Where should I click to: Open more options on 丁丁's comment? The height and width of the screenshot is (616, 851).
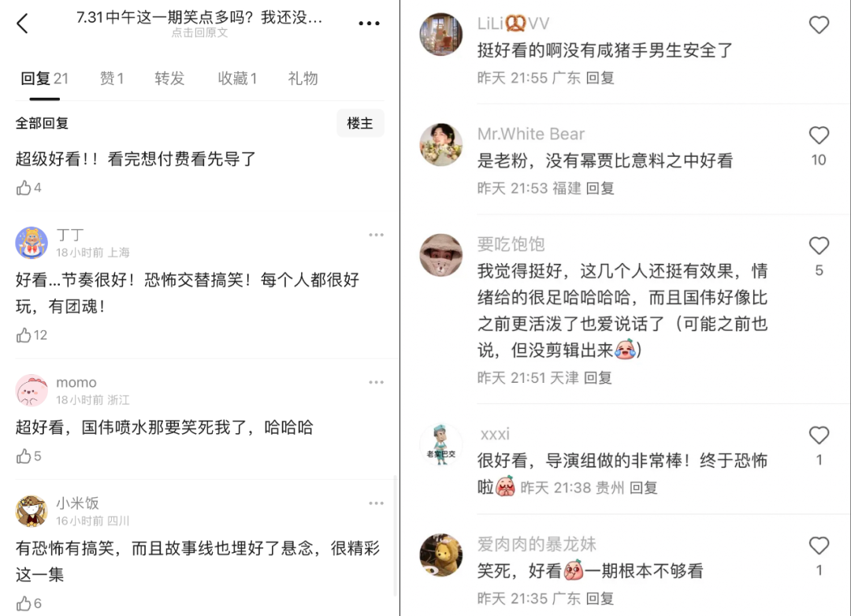click(x=376, y=235)
